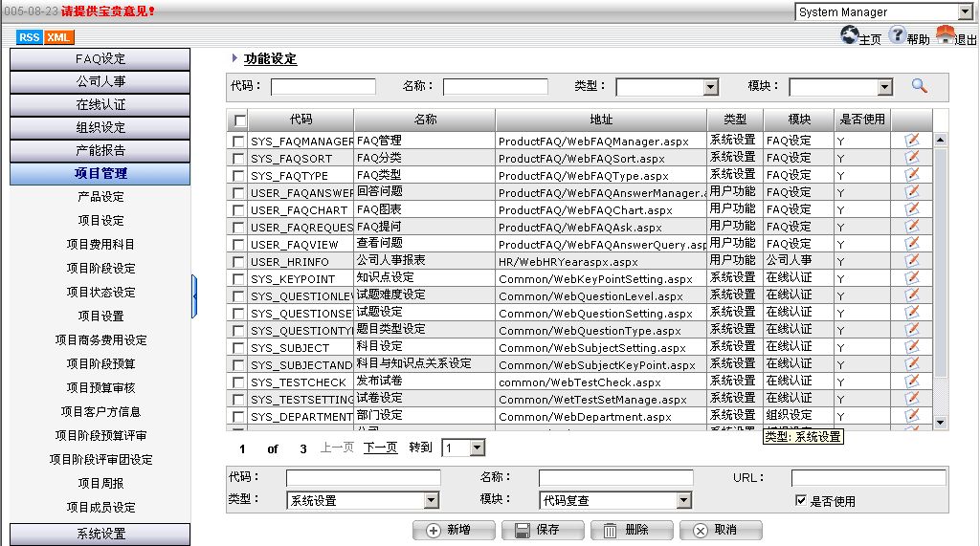Check the SYS_DEPARTMENT row checkbox
Image resolution: width=980 pixels, height=546 pixels.
pyautogui.click(x=238, y=416)
